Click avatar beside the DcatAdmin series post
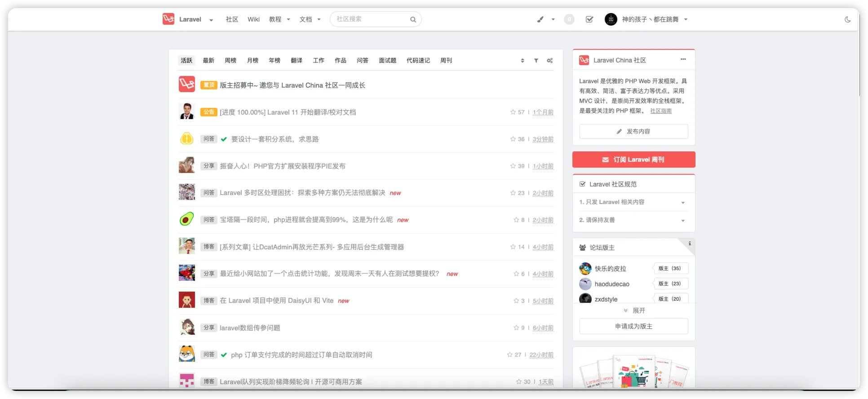The image size is (868, 399). (187, 246)
